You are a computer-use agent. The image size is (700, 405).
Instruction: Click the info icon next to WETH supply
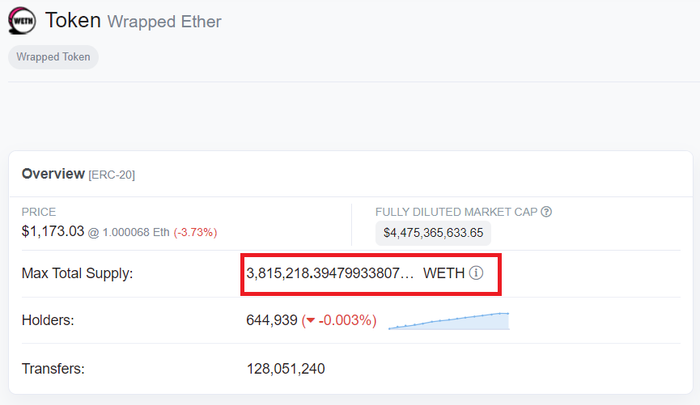click(x=476, y=273)
